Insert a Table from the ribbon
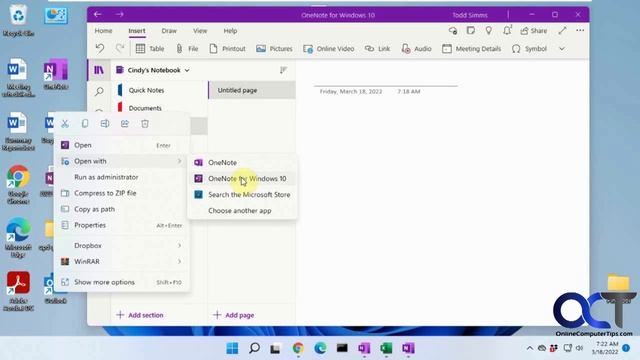640x360 pixels. [150, 49]
